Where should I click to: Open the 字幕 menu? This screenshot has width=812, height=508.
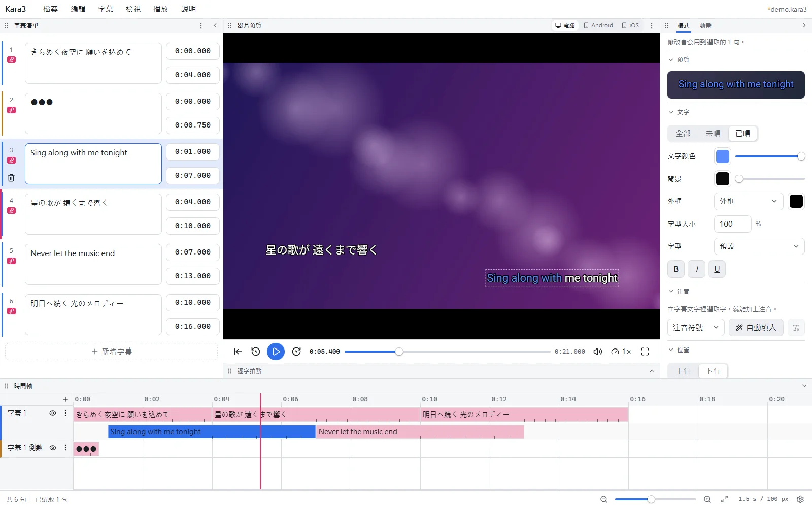[x=106, y=9]
